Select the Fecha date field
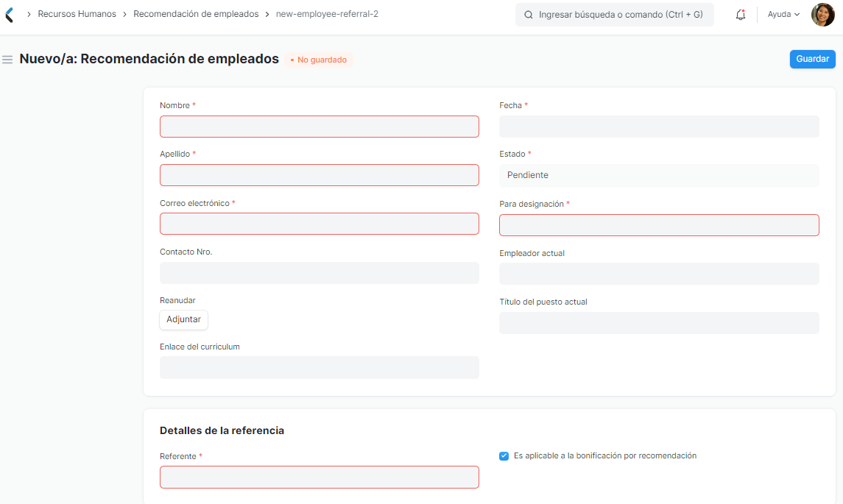 tap(659, 126)
